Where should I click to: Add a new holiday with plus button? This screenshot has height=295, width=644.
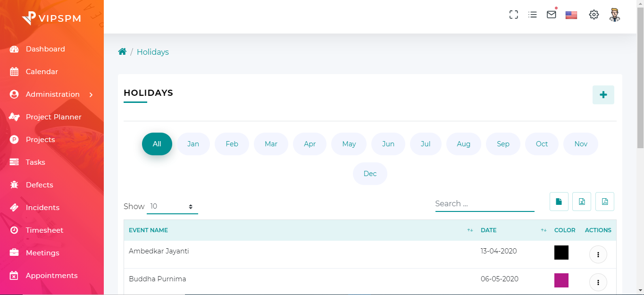[x=603, y=95]
